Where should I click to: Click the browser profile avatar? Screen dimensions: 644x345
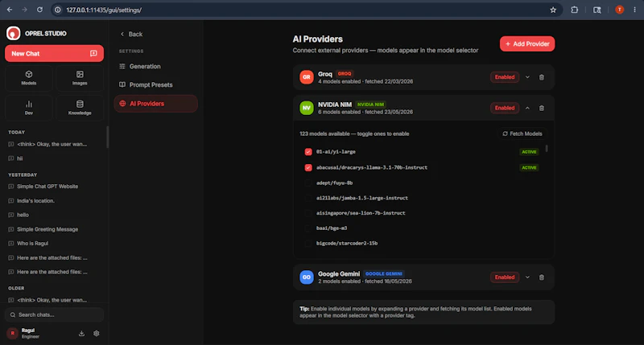pyautogui.click(x=619, y=10)
